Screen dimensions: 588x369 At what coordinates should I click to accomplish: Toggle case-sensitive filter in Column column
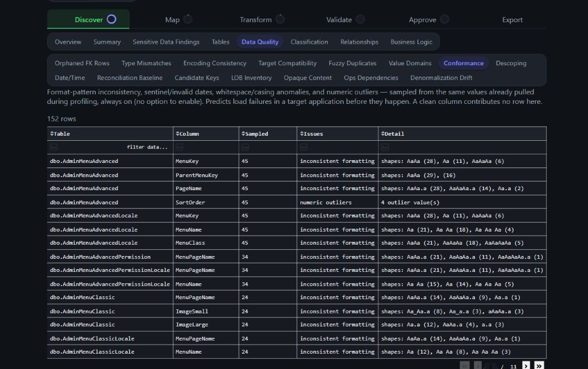pyautogui.click(x=179, y=148)
